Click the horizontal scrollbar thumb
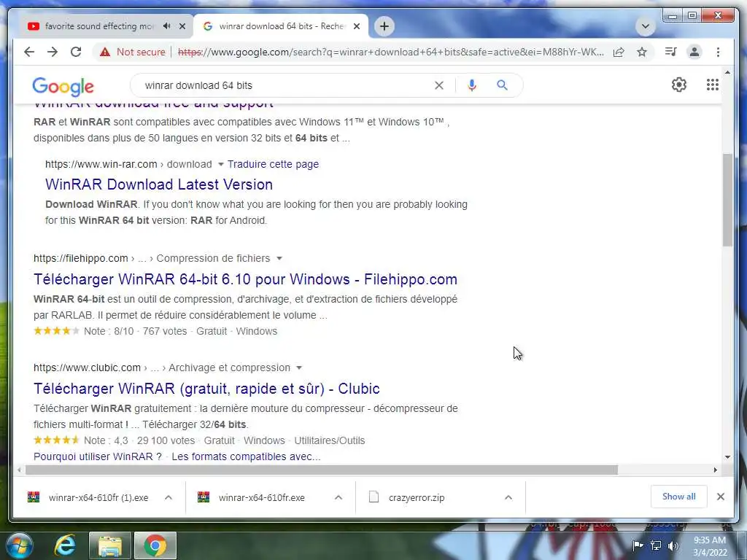 click(x=322, y=470)
